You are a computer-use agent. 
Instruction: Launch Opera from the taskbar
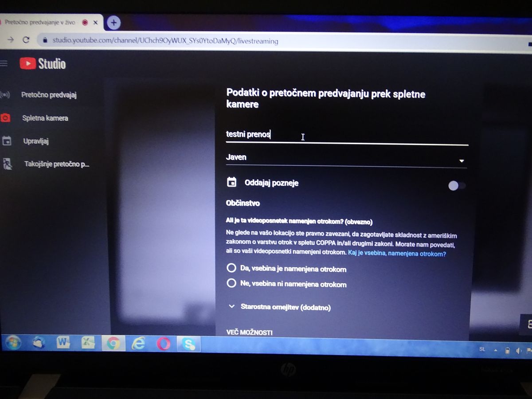(163, 344)
